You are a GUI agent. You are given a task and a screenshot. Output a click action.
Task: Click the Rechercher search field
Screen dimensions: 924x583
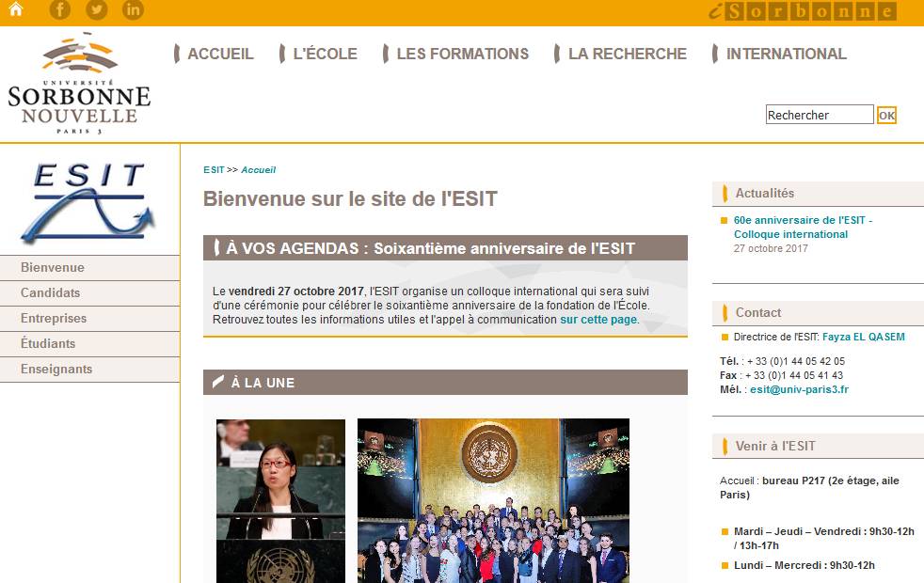pyautogui.click(x=820, y=115)
